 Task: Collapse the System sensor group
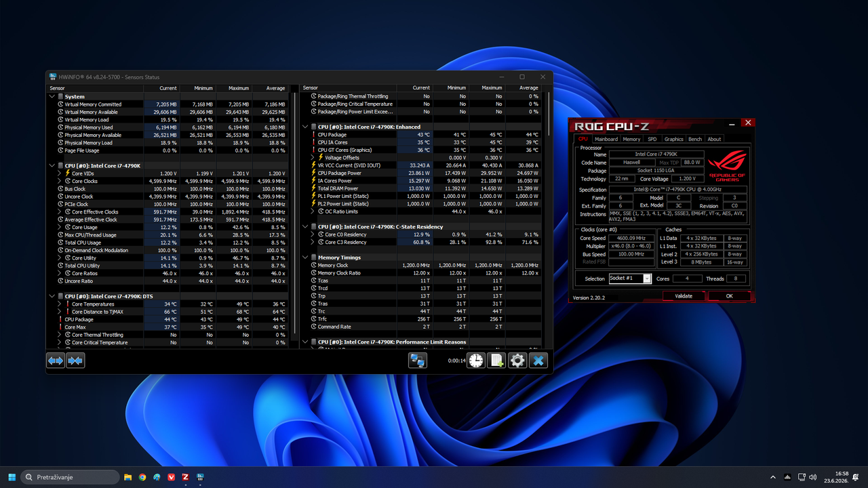pyautogui.click(x=52, y=97)
